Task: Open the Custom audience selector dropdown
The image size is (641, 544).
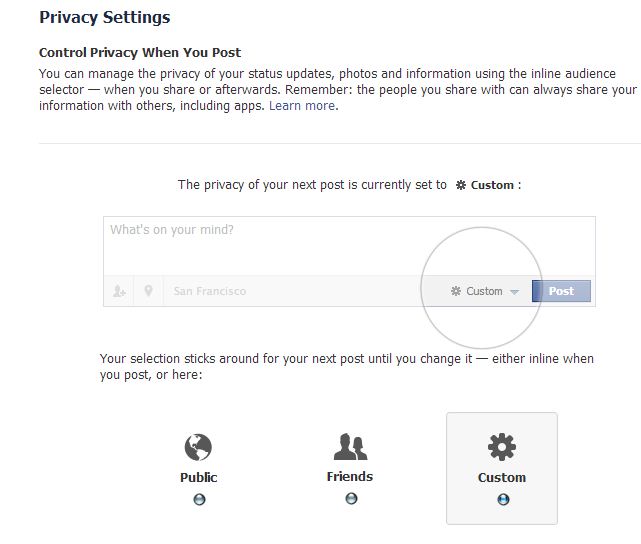Action: tap(485, 291)
